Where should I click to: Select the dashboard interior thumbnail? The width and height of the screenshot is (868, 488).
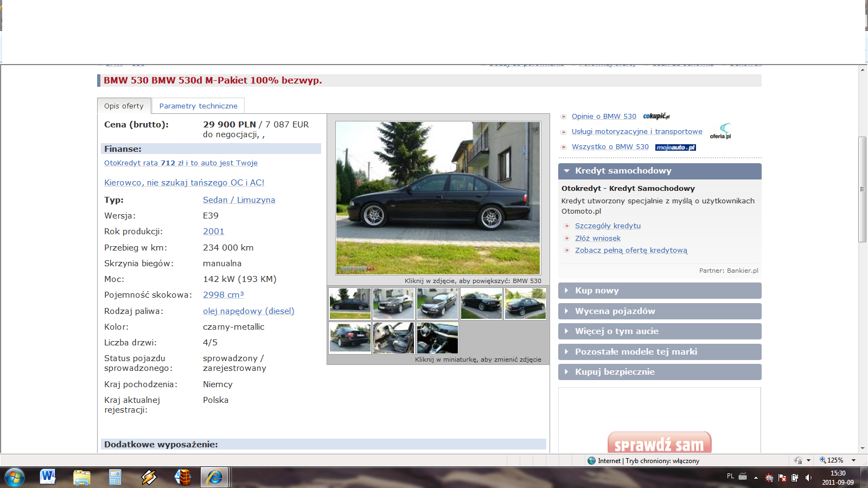tap(437, 338)
